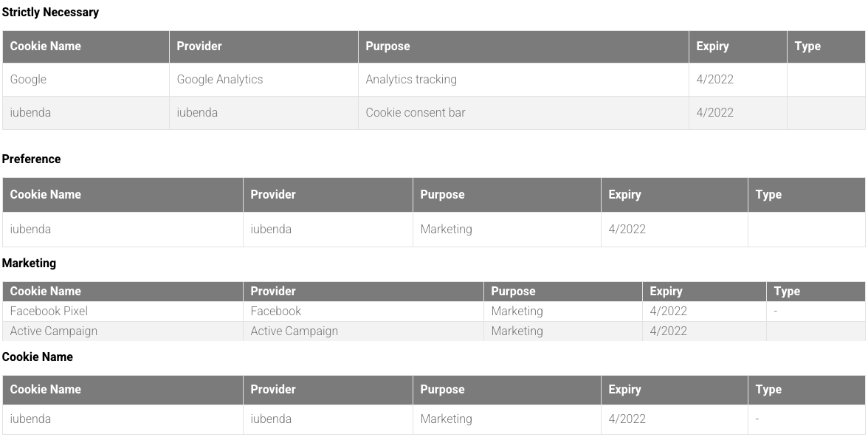Screen dimensions: 868x437
Task: Click Provider header in Marketing table
Action: (363, 292)
